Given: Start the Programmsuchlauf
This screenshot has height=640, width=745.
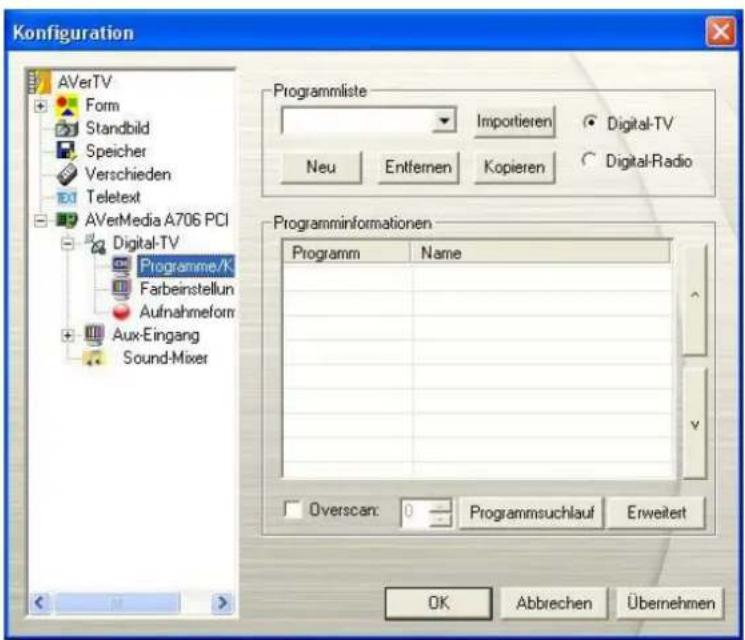Looking at the screenshot, I should click(x=531, y=513).
